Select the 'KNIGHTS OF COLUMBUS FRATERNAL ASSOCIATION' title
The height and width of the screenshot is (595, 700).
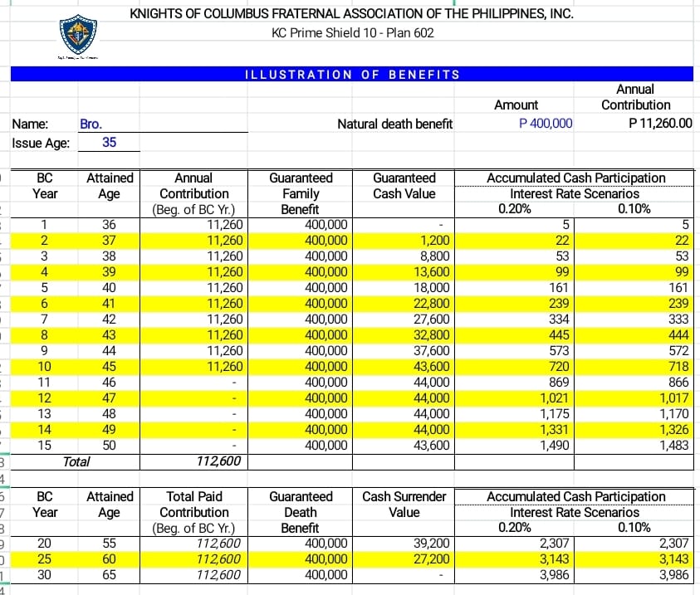point(351,14)
